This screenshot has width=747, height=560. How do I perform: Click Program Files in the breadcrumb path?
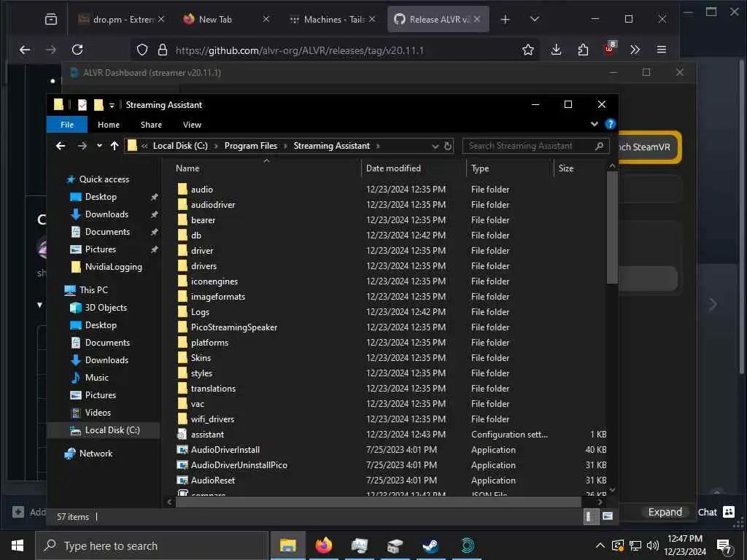(x=251, y=146)
